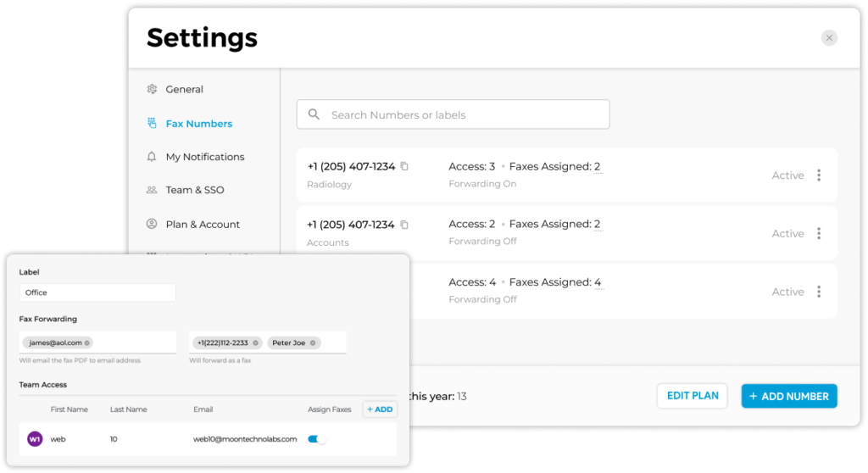Open the Accounts number options menu
The image size is (868, 473).
[x=819, y=233]
